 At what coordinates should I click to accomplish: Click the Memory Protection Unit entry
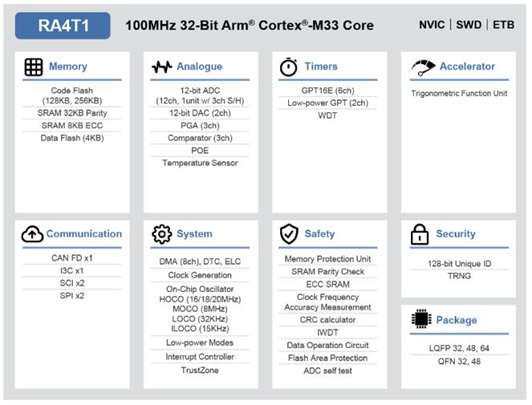(327, 259)
